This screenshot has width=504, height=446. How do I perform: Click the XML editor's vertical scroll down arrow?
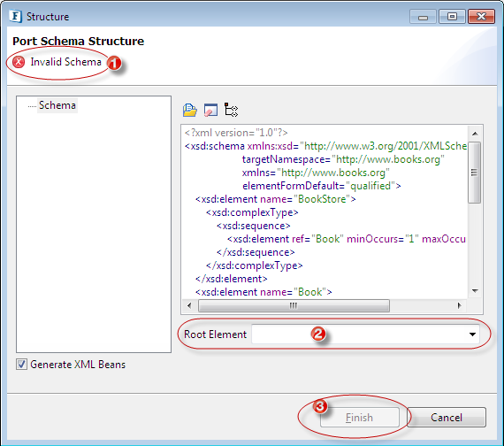[x=475, y=291]
